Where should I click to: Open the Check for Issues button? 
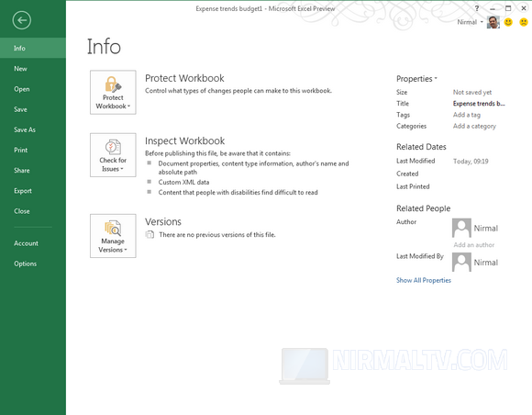tap(113, 155)
